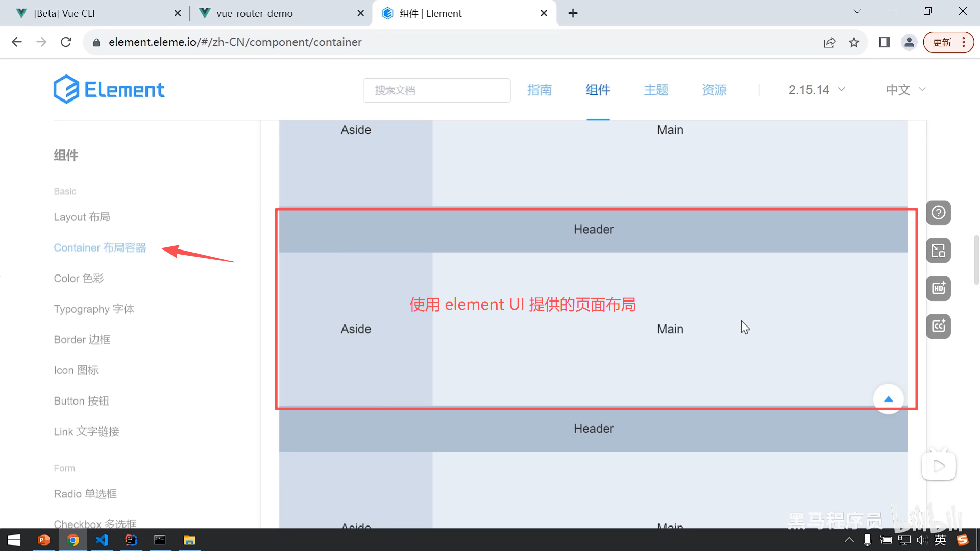The width and height of the screenshot is (980, 551).
Task: Bookmark this page with star icon
Action: point(854,42)
